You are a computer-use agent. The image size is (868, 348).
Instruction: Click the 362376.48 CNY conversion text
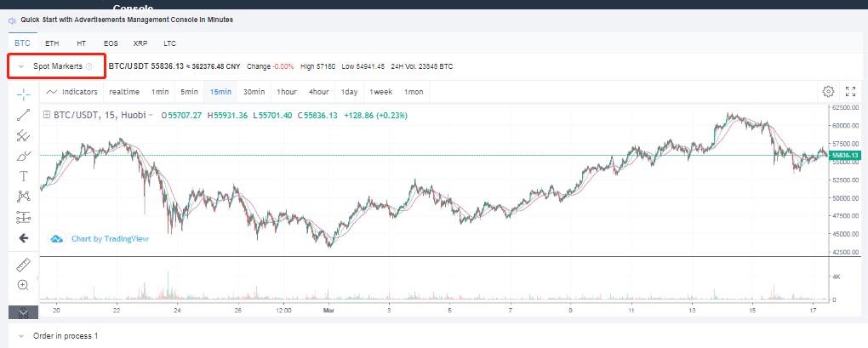coord(216,66)
